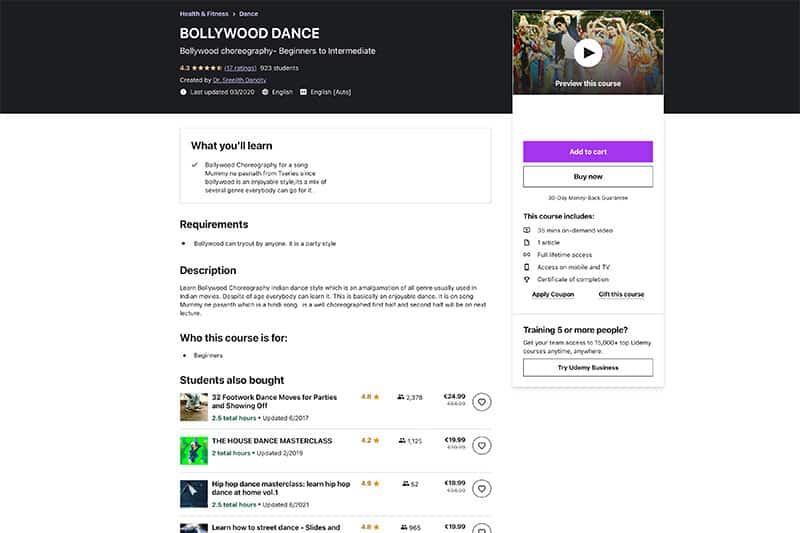Click the Add to cart button
The image size is (800, 533).
tap(588, 151)
